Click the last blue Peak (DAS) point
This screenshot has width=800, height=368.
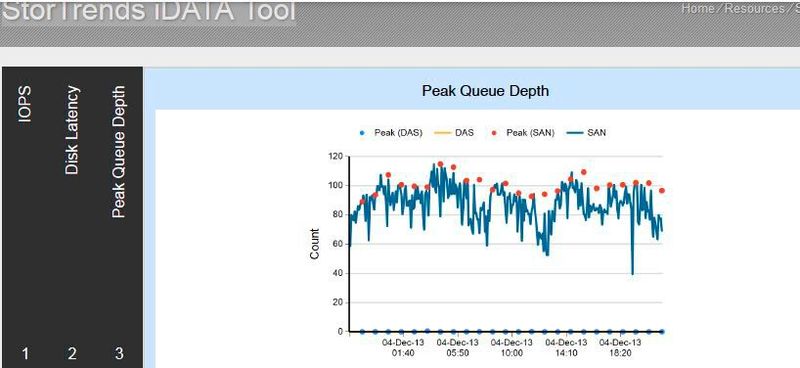(662, 332)
